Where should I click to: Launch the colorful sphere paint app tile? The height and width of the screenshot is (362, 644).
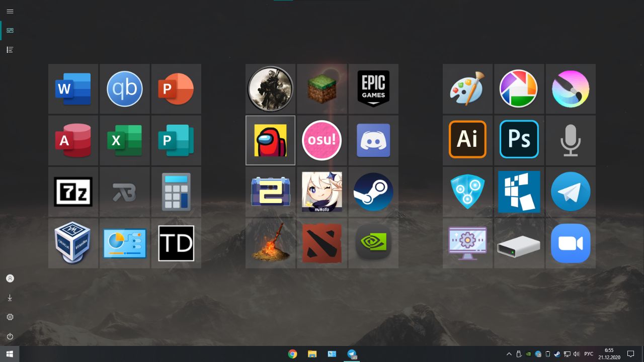571,88
